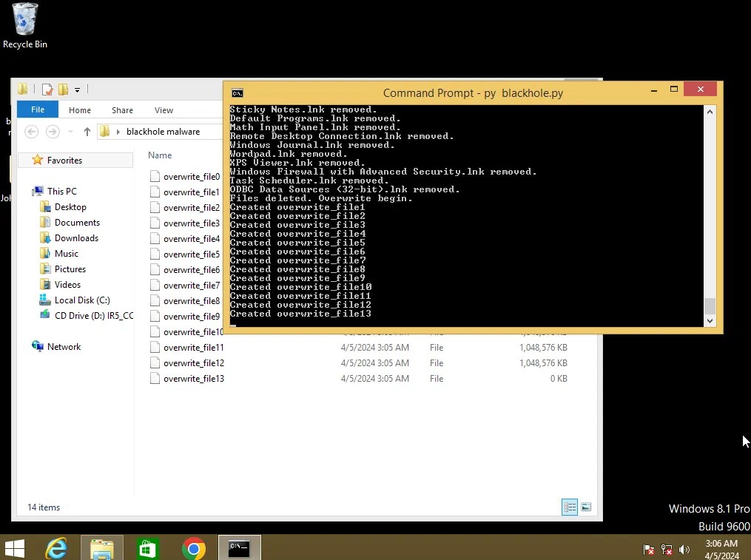Open the recent locations dropdown arrow
Screen dimensions: 751x560
coord(70,132)
